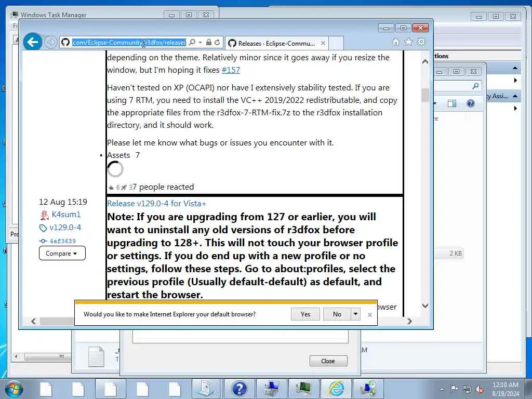The image size is (532, 399).
Task: Refresh the page with reload icon
Action: 218,43
